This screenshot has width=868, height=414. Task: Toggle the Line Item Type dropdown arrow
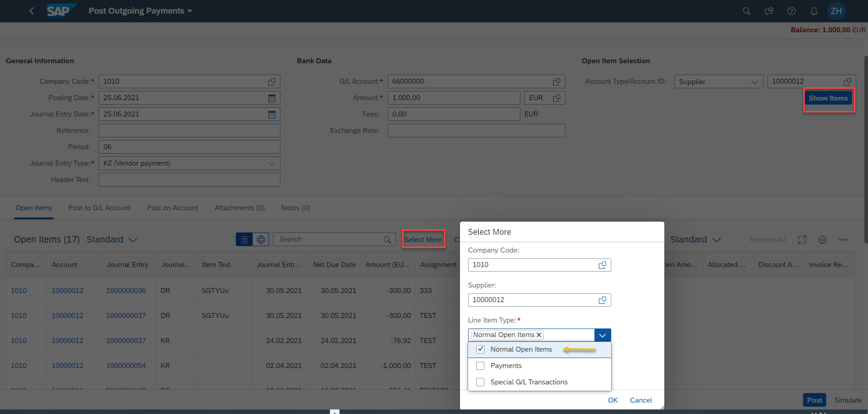[603, 335]
